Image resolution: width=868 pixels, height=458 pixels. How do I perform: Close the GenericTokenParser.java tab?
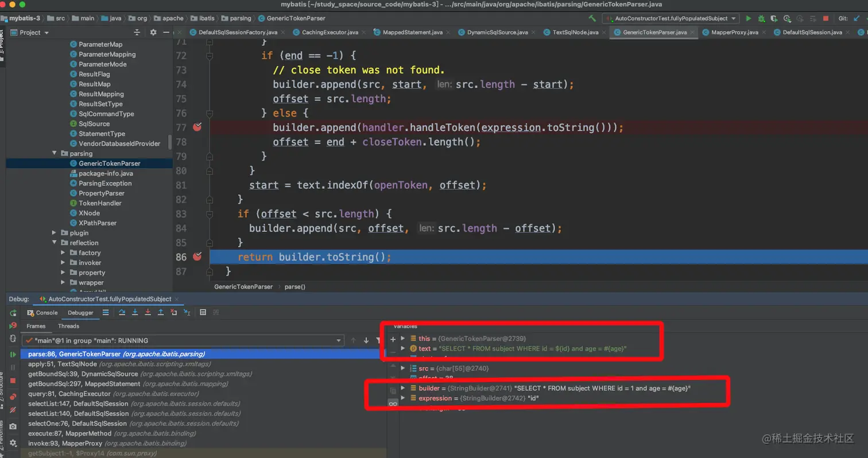(x=693, y=33)
